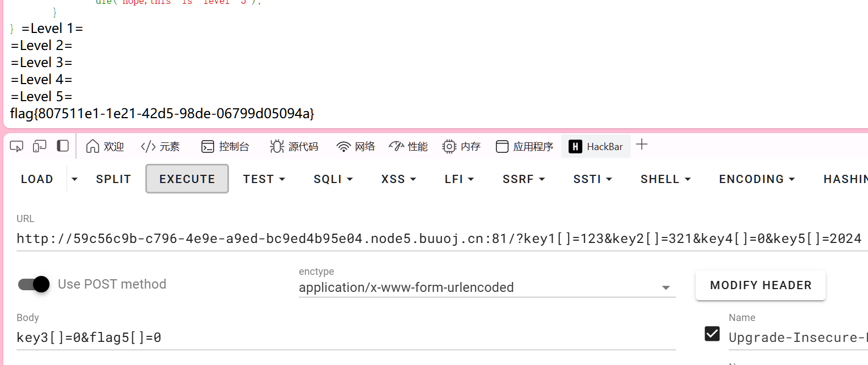This screenshot has width=868, height=365.
Task: Open the Welcome (欢迎) home tab
Action: click(x=105, y=147)
